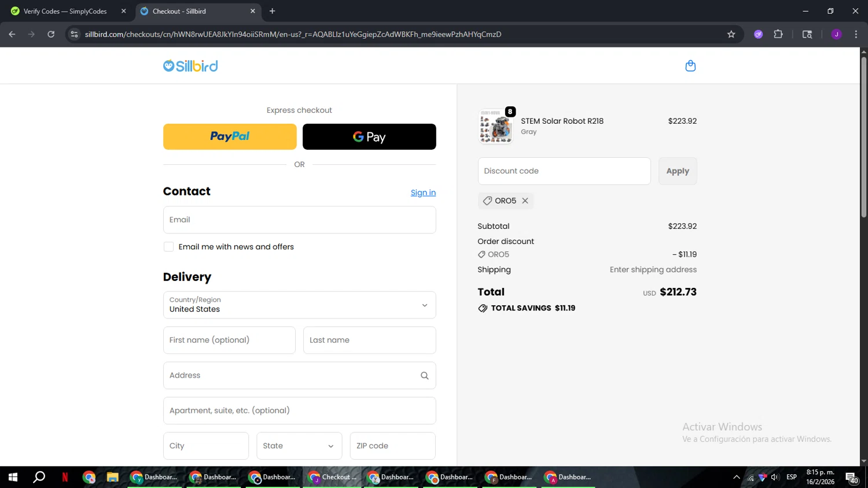Screen dimensions: 868x488
Task: View site information icon in address bar
Action: tap(74, 34)
